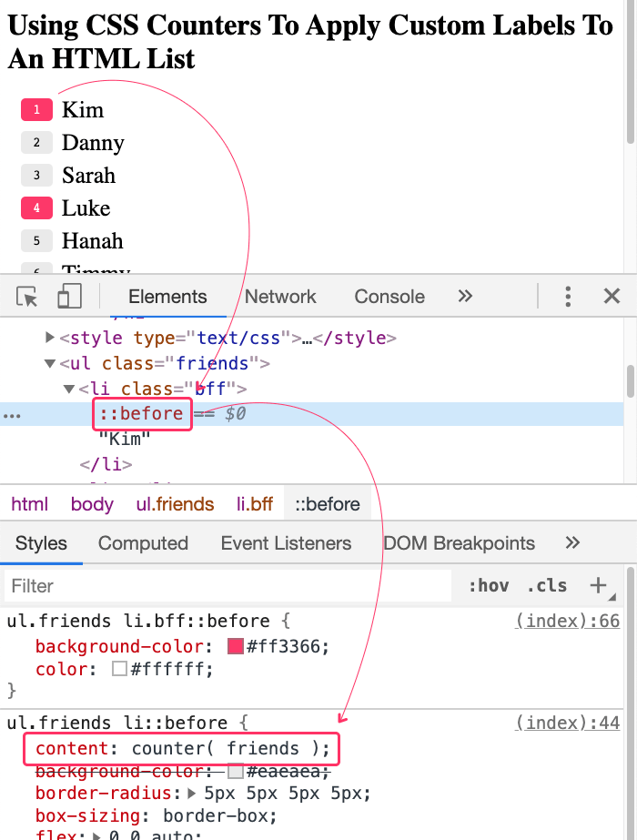Switch to the Console tab
Image resolution: width=637 pixels, height=840 pixels.
[x=389, y=297]
